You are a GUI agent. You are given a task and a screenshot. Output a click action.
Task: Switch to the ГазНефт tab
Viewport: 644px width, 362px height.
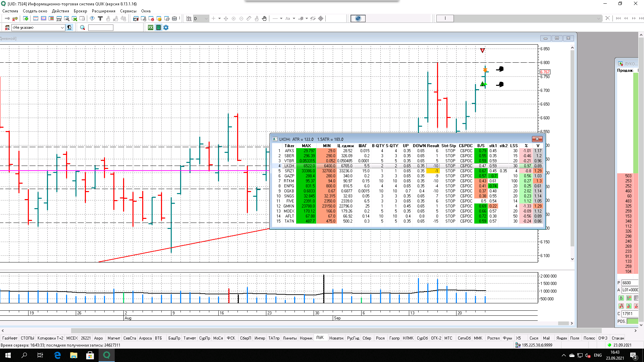coord(10,338)
